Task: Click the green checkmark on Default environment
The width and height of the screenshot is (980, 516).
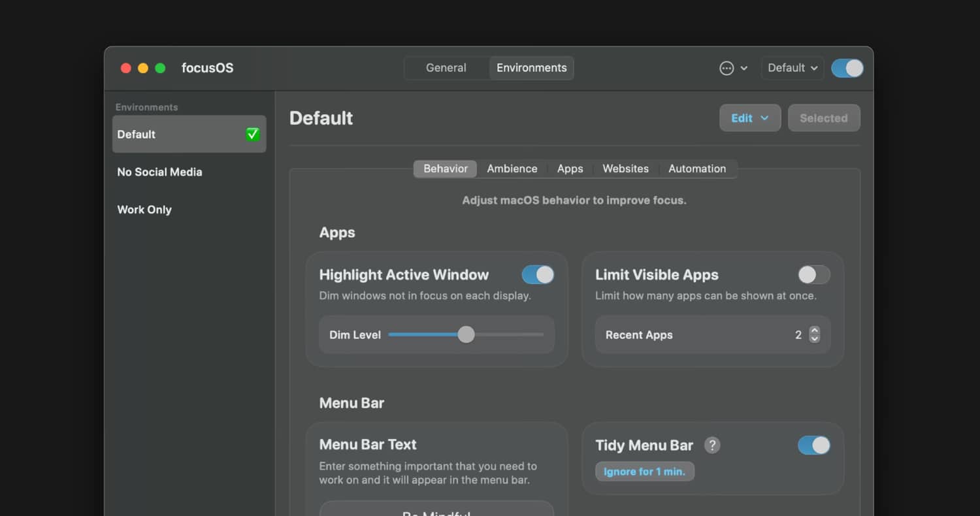Action: (x=252, y=134)
